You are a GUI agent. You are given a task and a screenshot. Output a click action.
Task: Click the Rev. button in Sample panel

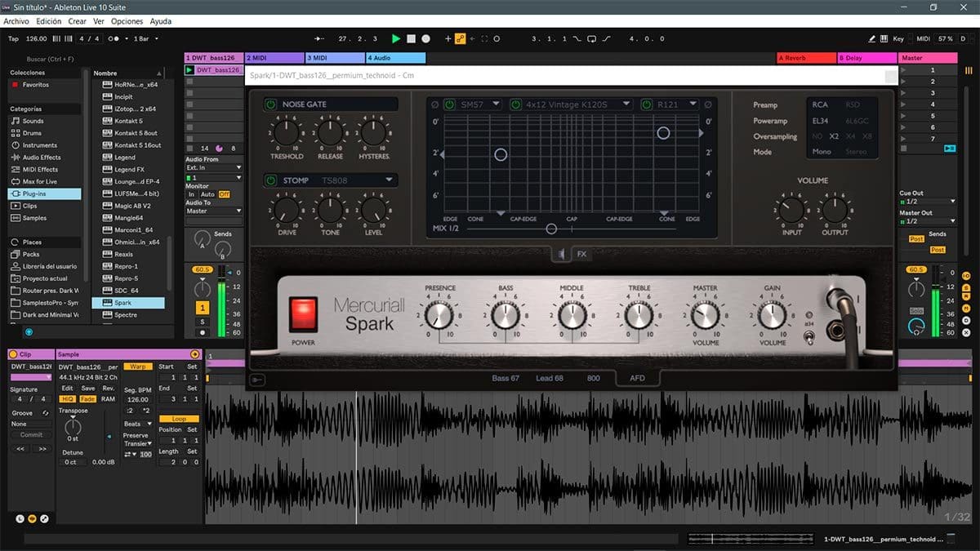109,388
